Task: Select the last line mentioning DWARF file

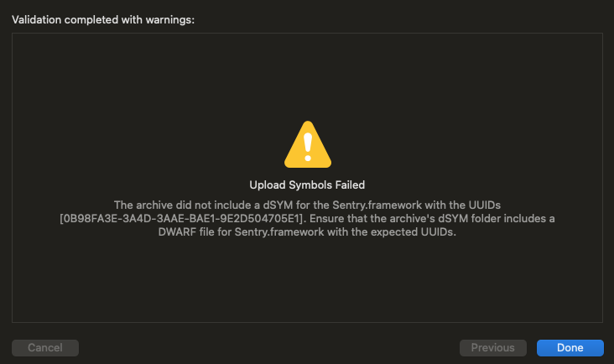Action: (307, 232)
